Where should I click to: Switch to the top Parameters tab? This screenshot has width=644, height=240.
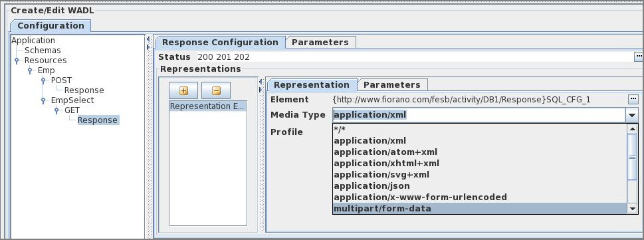click(320, 43)
